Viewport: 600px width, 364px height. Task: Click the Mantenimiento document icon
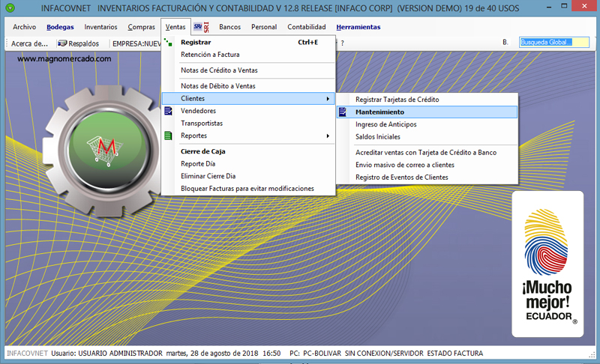343,112
